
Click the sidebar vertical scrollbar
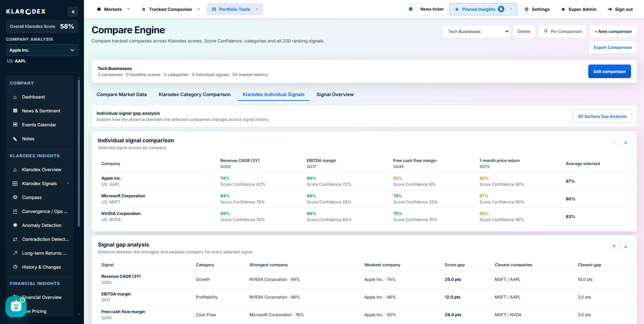pyautogui.click(x=79, y=153)
